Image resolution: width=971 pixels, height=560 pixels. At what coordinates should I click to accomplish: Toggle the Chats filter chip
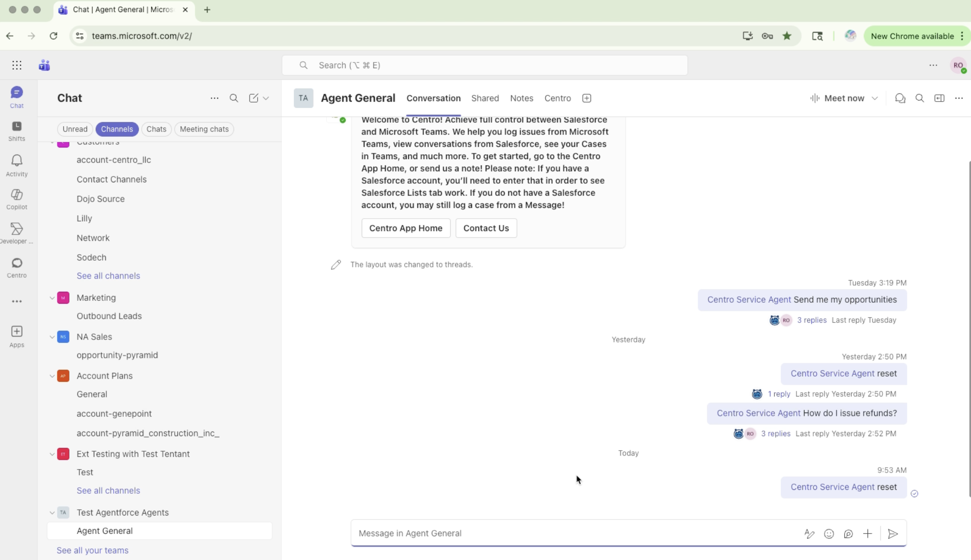click(x=156, y=129)
